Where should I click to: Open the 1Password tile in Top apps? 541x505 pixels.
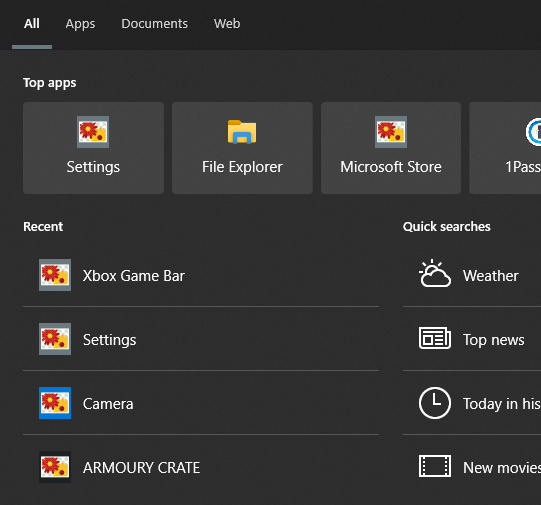pos(505,148)
